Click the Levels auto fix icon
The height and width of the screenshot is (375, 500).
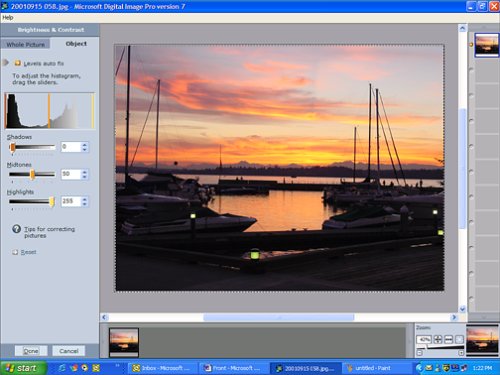click(x=17, y=63)
